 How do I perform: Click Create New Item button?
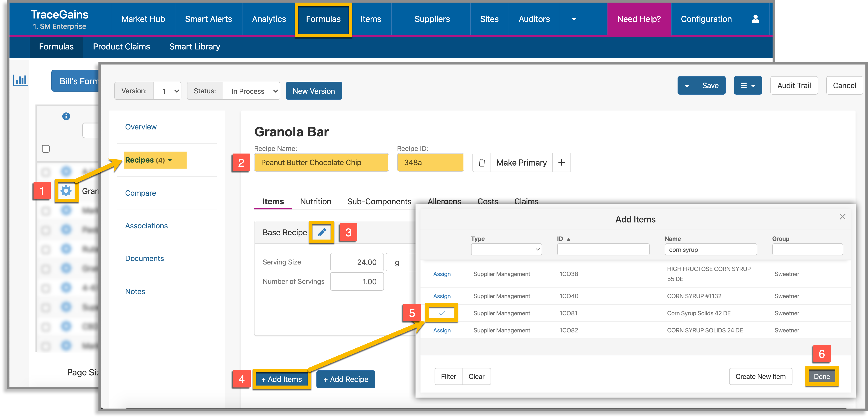(x=761, y=377)
